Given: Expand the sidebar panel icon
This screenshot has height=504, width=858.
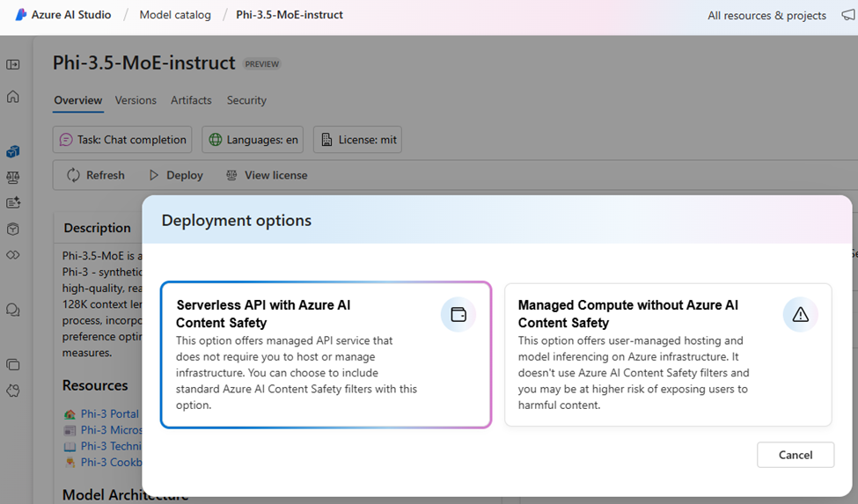Looking at the screenshot, I should click(13, 64).
